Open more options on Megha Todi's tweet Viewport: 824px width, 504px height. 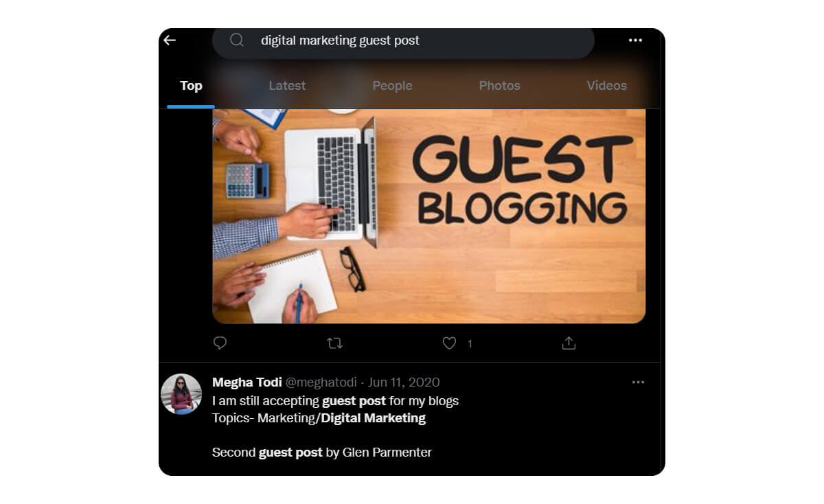(639, 382)
